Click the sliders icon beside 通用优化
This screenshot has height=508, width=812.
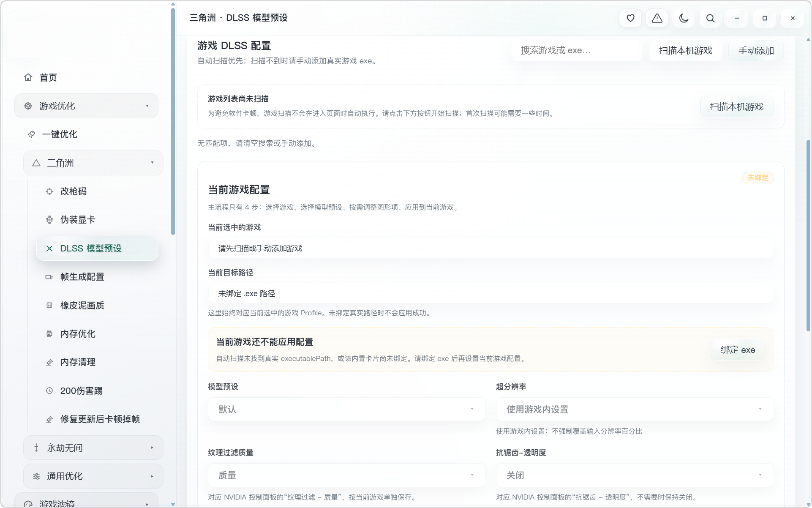pos(36,476)
